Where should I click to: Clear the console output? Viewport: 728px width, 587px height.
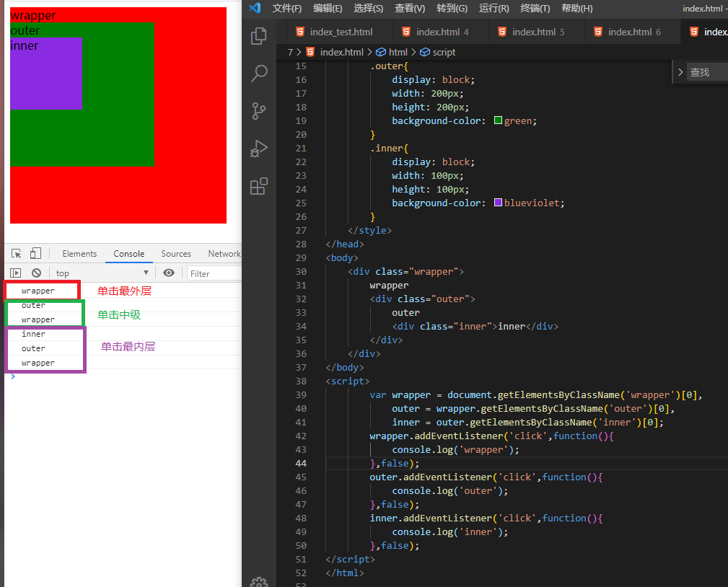[x=36, y=273]
